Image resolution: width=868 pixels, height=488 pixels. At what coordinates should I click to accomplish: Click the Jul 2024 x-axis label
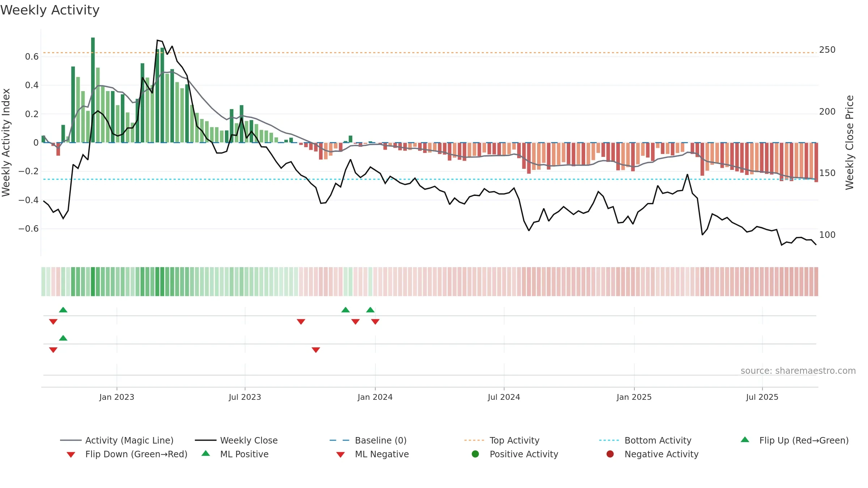point(504,397)
